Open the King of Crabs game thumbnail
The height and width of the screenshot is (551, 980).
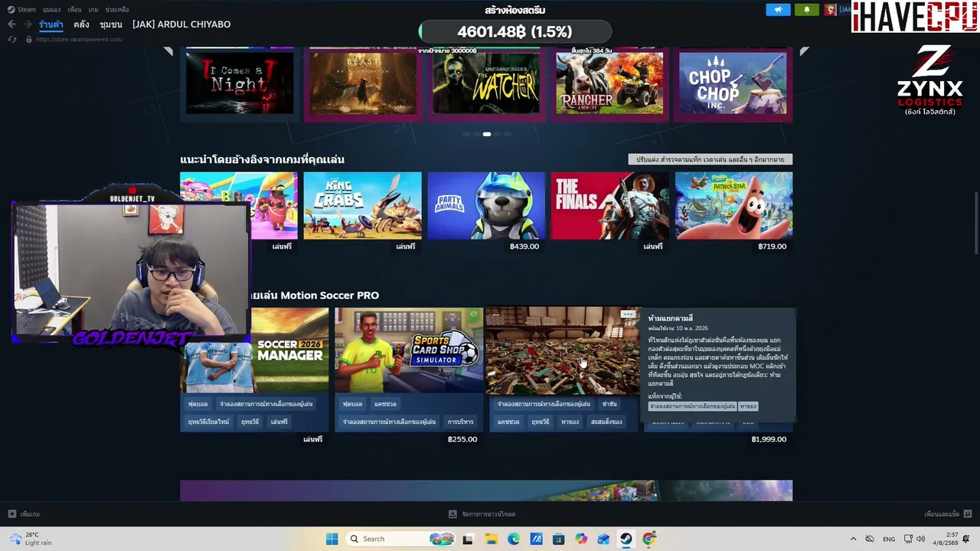pyautogui.click(x=362, y=206)
